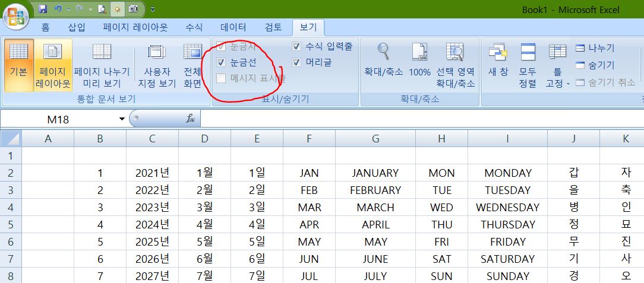Click cell containing FRI

point(441,242)
